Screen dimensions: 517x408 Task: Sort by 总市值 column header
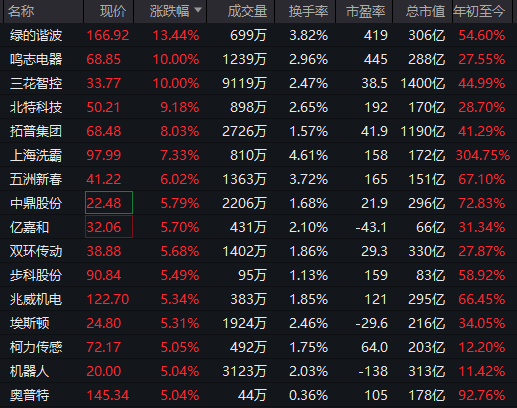[425, 11]
